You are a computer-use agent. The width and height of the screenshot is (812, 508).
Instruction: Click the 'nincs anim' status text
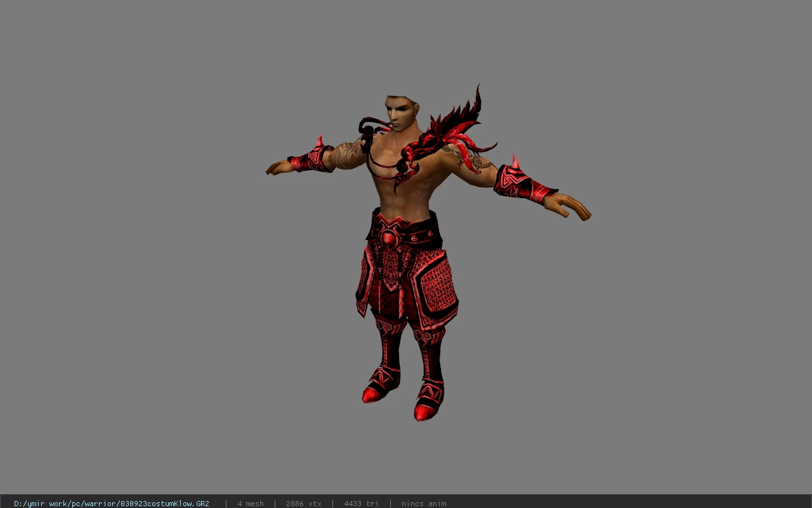(424, 504)
